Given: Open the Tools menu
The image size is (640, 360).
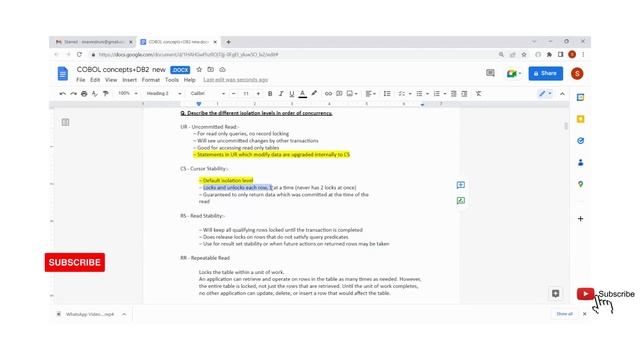Looking at the screenshot, I should pos(172,80).
